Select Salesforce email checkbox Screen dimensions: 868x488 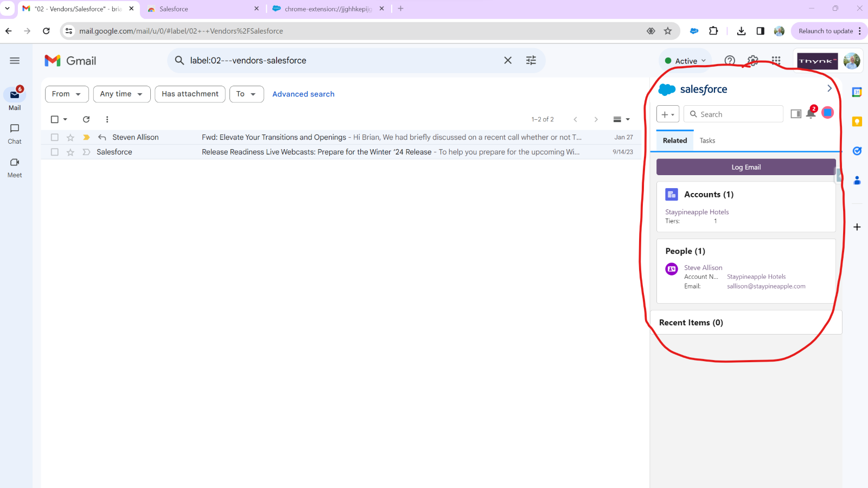pos(54,152)
